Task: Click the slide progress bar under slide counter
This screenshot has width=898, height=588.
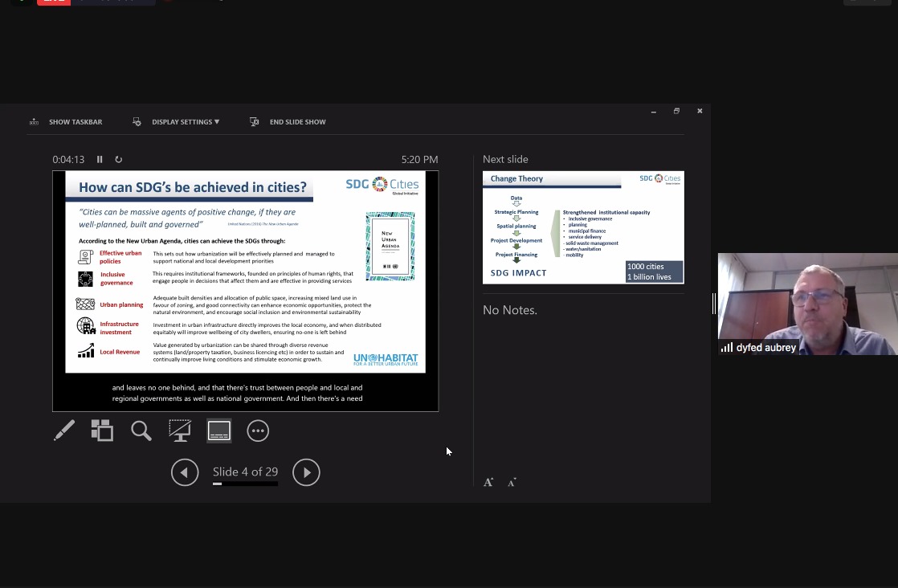Action: pyautogui.click(x=245, y=484)
